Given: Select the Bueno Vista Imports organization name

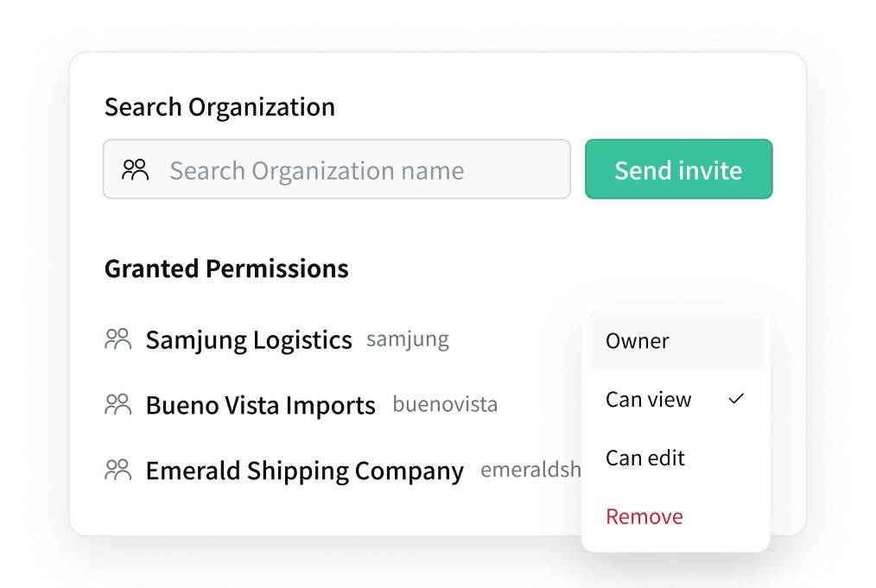Looking at the screenshot, I should point(260,405).
